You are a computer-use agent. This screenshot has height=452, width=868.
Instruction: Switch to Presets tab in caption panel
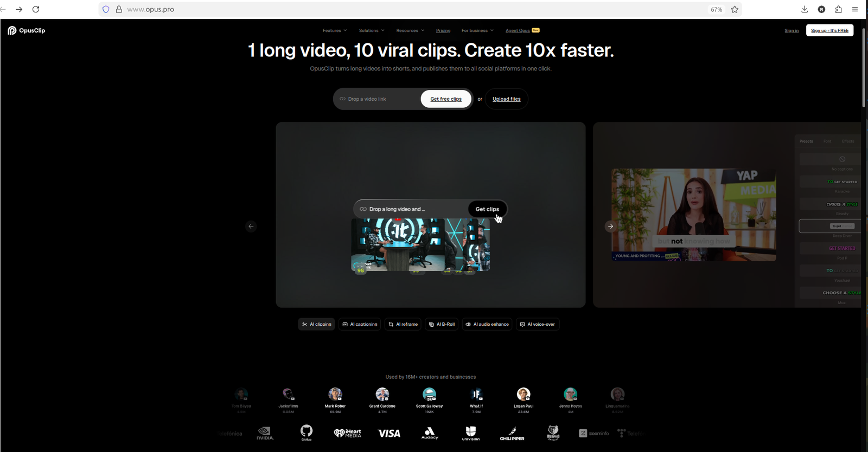tap(806, 141)
